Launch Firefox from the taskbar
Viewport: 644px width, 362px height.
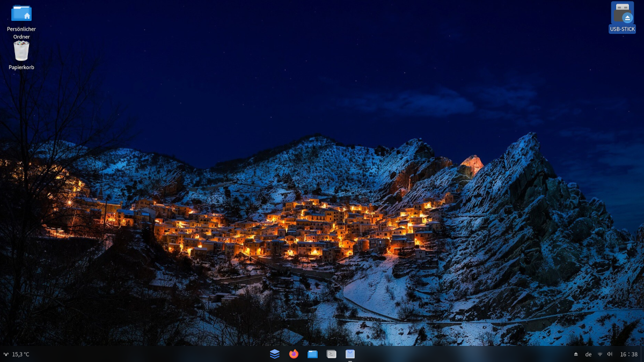[x=294, y=354]
